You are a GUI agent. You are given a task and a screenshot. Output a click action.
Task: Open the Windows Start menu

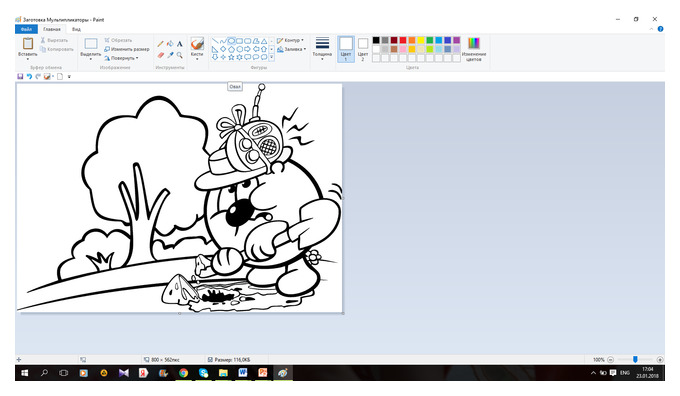click(24, 373)
